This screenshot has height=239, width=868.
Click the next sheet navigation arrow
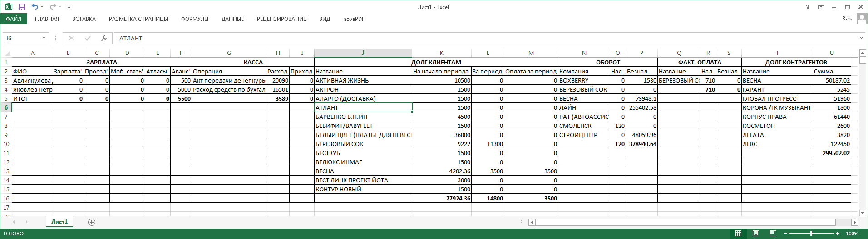(x=26, y=222)
